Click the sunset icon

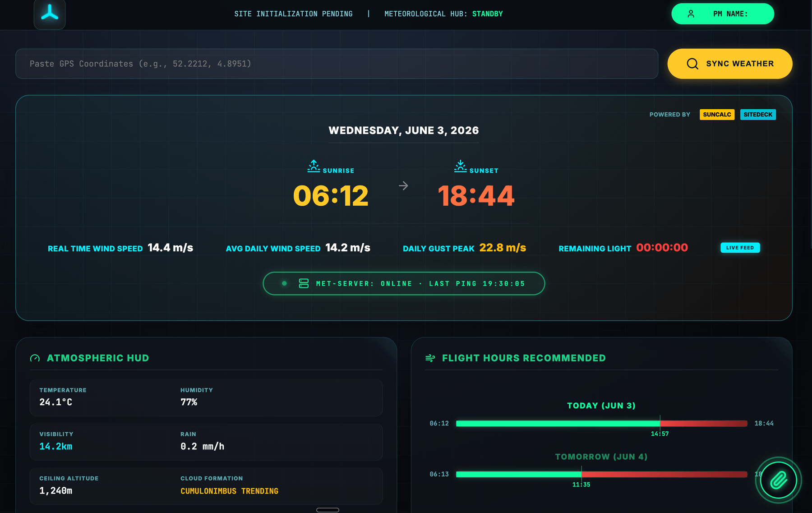pyautogui.click(x=460, y=166)
